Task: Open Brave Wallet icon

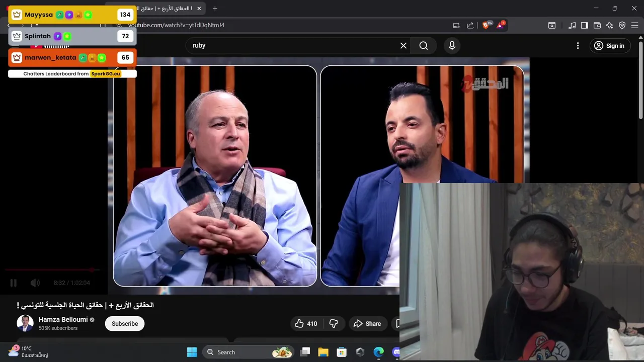Action: coord(597,25)
